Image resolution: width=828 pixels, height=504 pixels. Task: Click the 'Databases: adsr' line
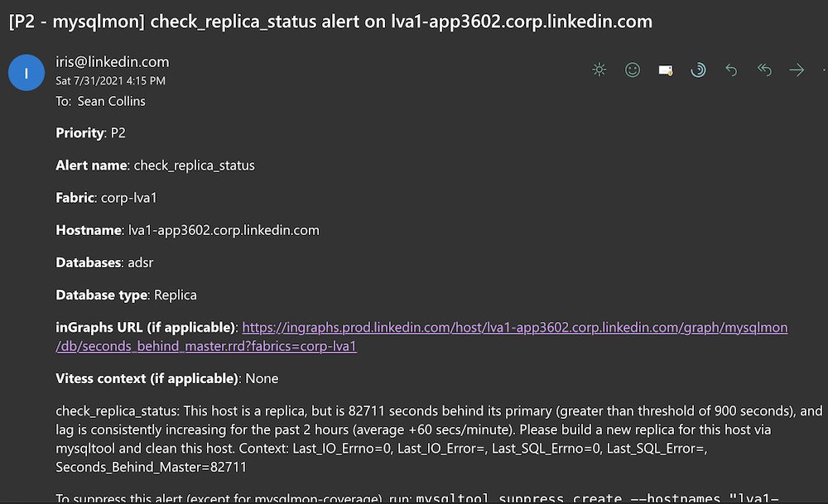pos(104,263)
